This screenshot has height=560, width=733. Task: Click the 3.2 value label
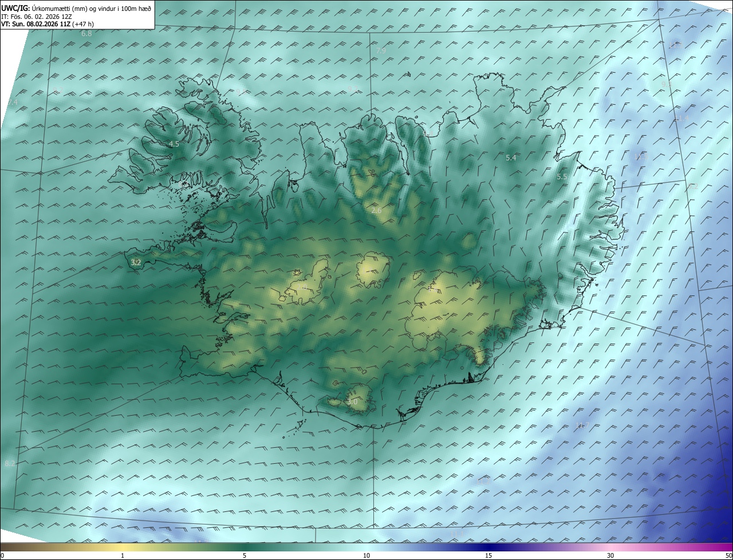pyautogui.click(x=136, y=263)
